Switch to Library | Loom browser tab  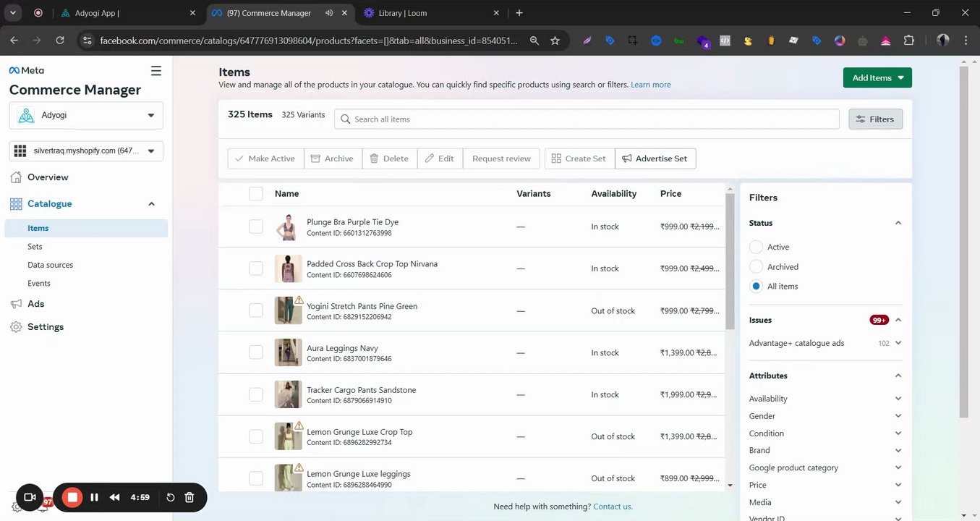point(431,13)
